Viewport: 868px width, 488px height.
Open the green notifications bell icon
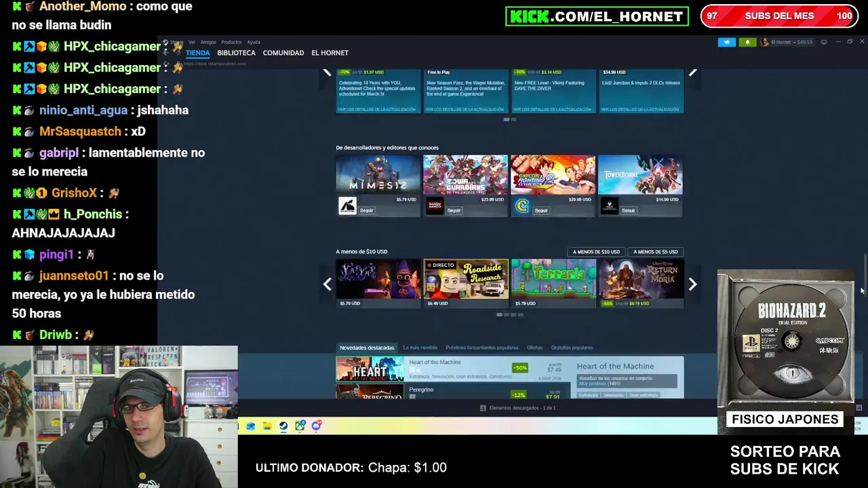click(747, 42)
